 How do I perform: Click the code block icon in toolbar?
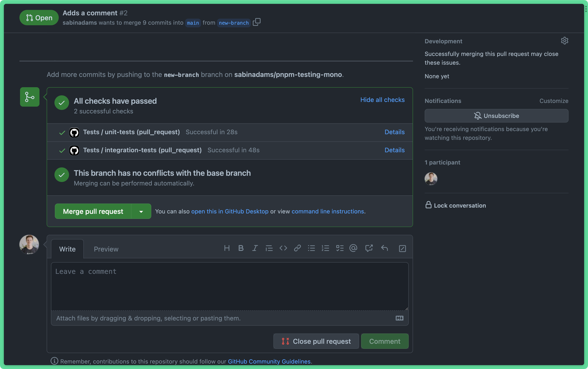tap(283, 248)
